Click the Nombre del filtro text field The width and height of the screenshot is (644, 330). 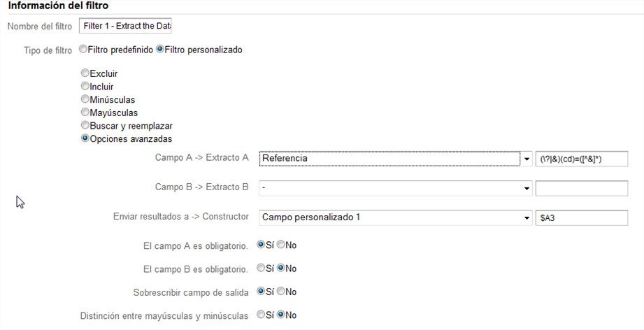tap(125, 25)
